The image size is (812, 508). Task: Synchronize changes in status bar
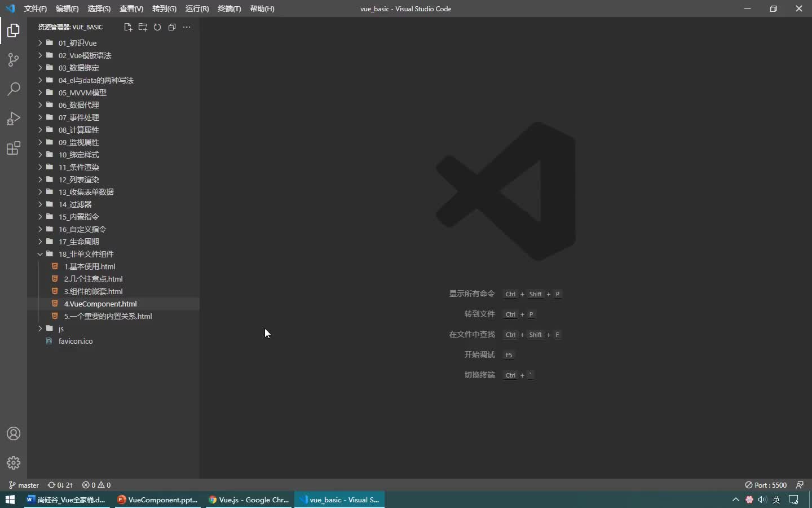(x=60, y=485)
